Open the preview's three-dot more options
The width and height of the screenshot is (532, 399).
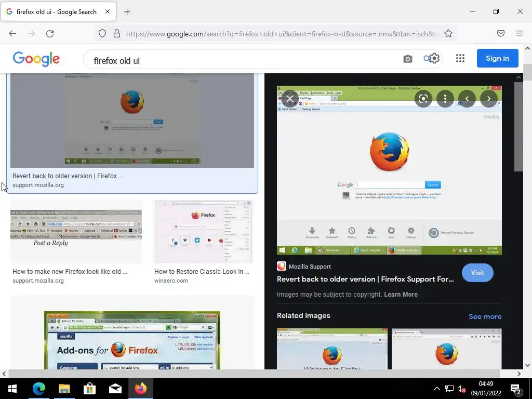point(445,99)
